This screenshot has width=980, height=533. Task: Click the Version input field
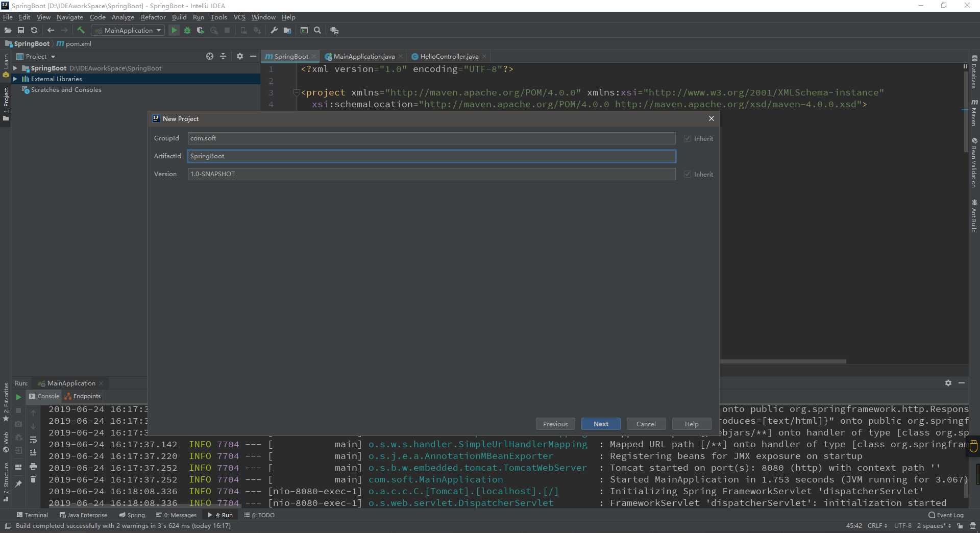click(431, 174)
